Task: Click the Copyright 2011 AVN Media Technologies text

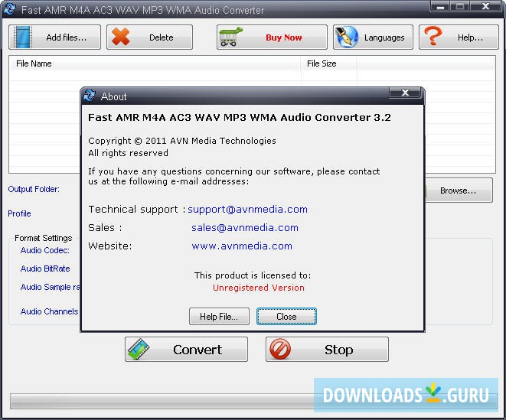Action: click(182, 141)
